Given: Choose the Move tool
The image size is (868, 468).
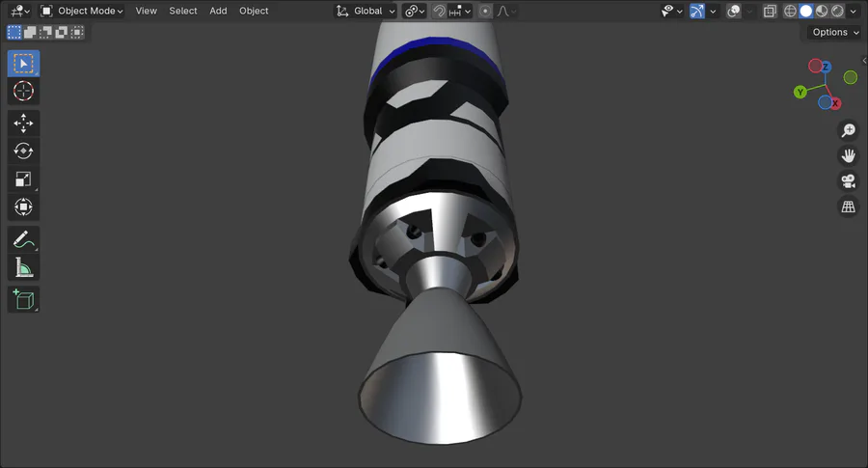Looking at the screenshot, I should pyautogui.click(x=23, y=123).
